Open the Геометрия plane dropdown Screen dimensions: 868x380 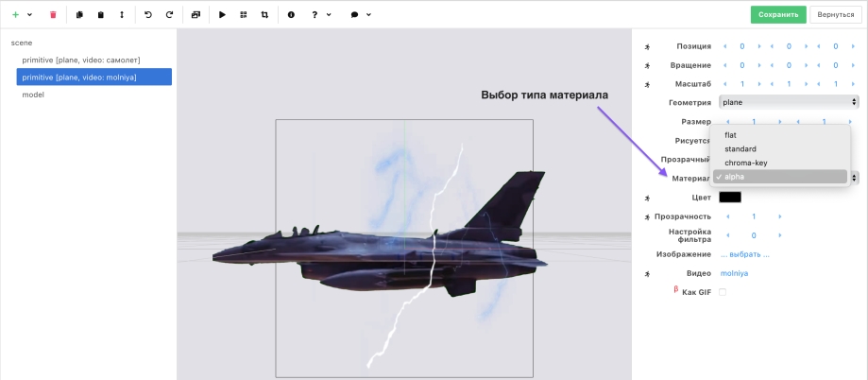point(788,102)
